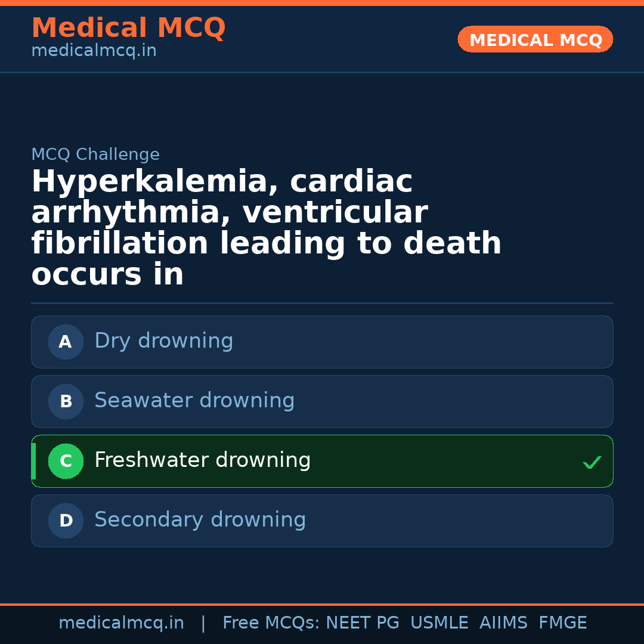Click the green checkmark on Freshwater drowning

point(592,462)
